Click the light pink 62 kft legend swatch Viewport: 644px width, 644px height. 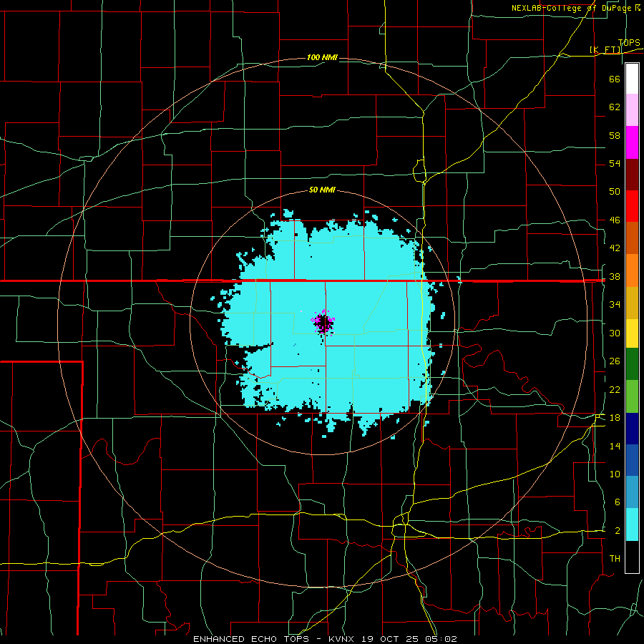tap(632, 110)
